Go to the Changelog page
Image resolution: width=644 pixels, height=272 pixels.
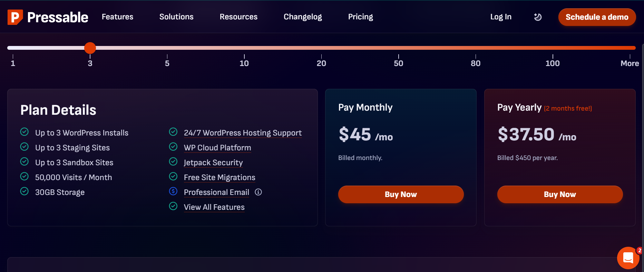tap(303, 17)
